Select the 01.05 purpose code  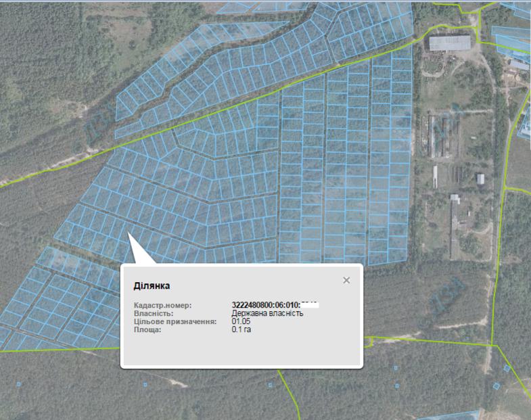tap(241, 321)
